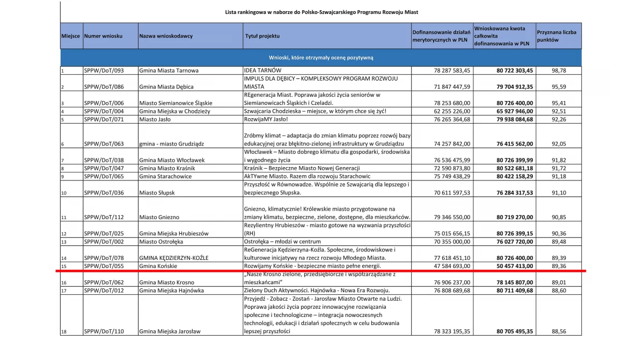Click the score 92,26
The image size is (644, 347).
pyautogui.click(x=559, y=119)
